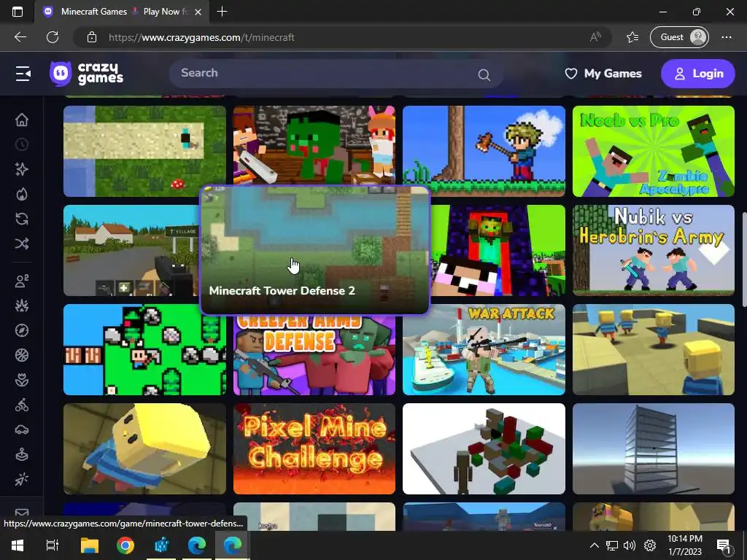Click the Login button
The width and height of the screenshot is (747, 560).
pos(698,74)
